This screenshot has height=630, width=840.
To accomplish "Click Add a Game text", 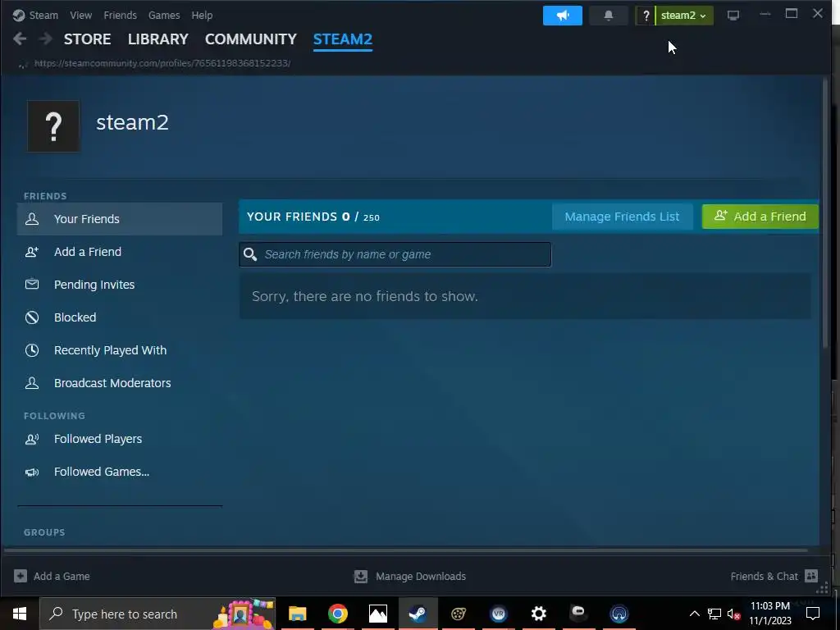I will coord(62,577).
